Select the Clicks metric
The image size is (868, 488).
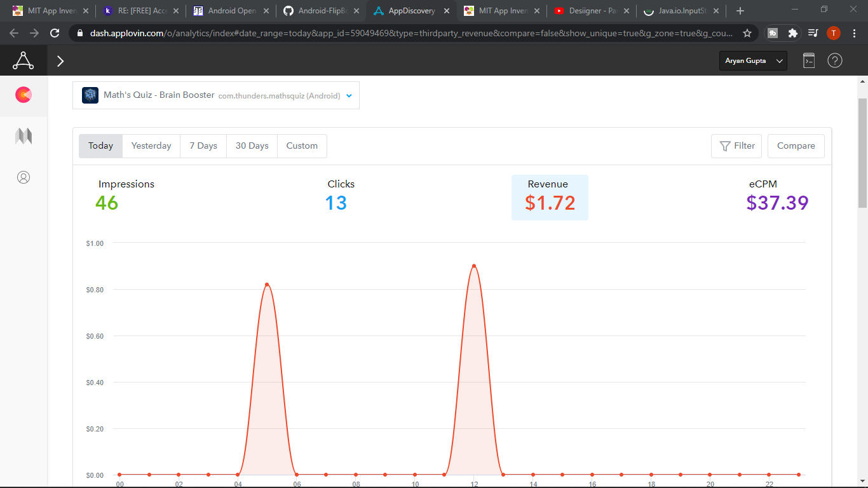[x=341, y=196]
